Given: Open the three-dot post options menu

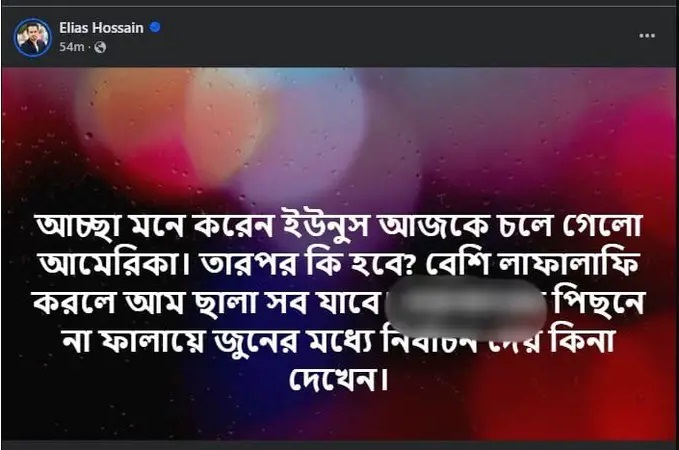Looking at the screenshot, I should 647,36.
